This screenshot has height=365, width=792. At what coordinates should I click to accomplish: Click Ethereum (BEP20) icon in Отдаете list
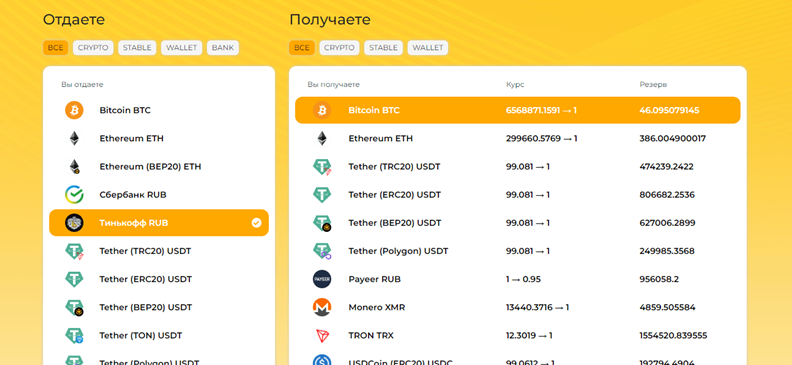coord(75,167)
